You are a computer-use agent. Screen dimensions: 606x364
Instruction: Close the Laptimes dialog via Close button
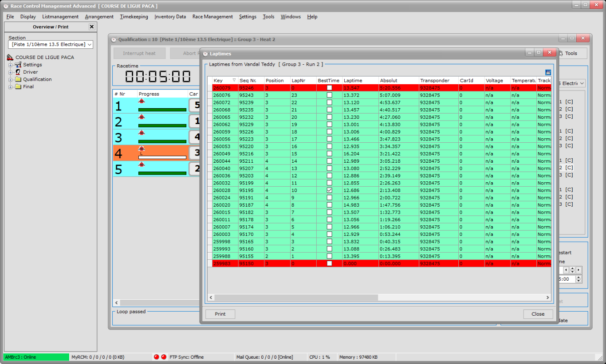tap(538, 314)
